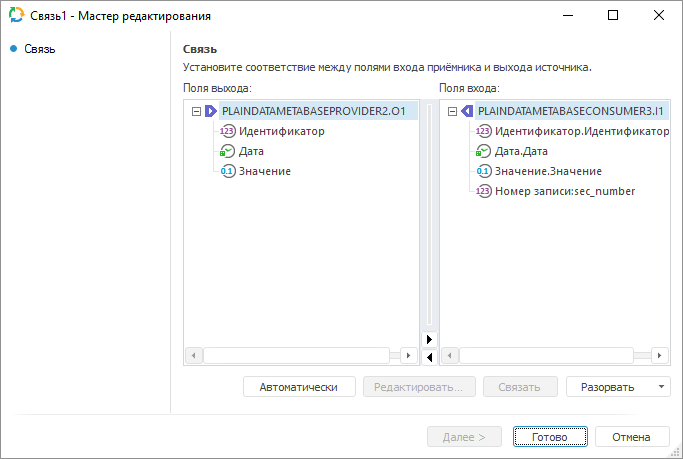
Task: Click the icon beside Дата.Дата input field
Action: coord(484,151)
